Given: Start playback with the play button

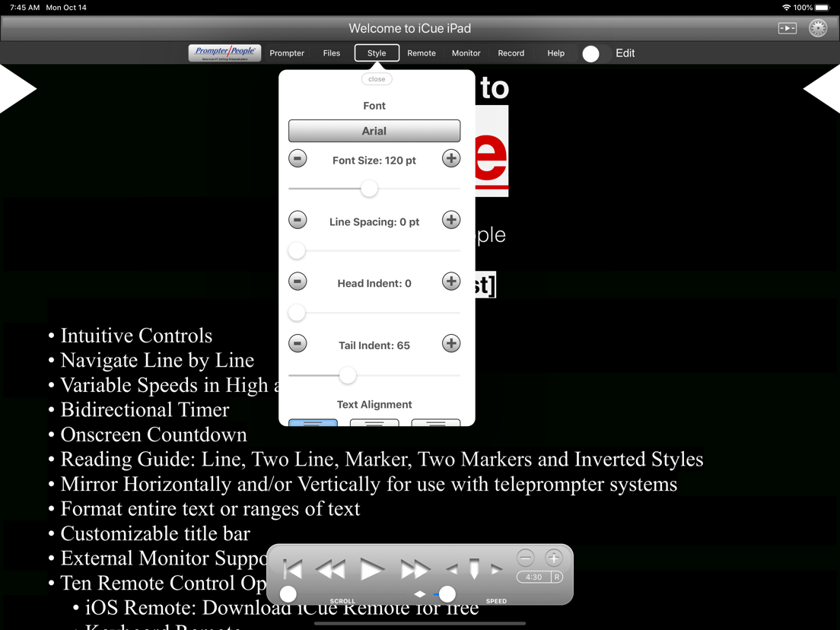Looking at the screenshot, I should pos(372,569).
